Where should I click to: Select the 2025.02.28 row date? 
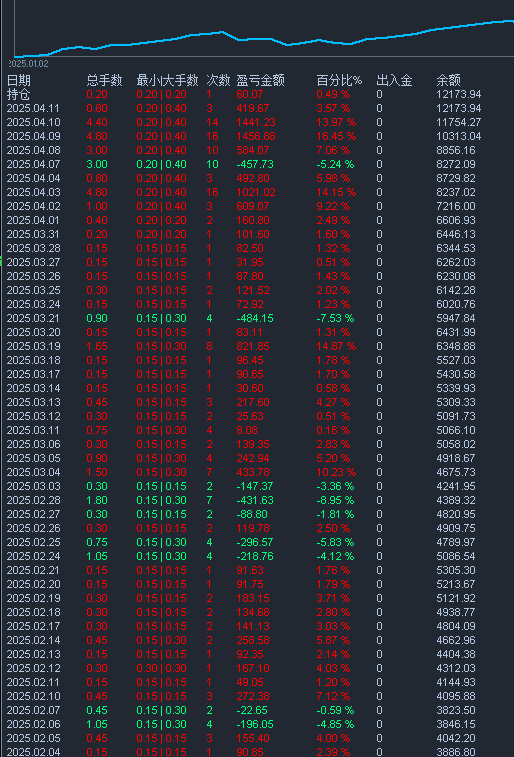tap(33, 500)
